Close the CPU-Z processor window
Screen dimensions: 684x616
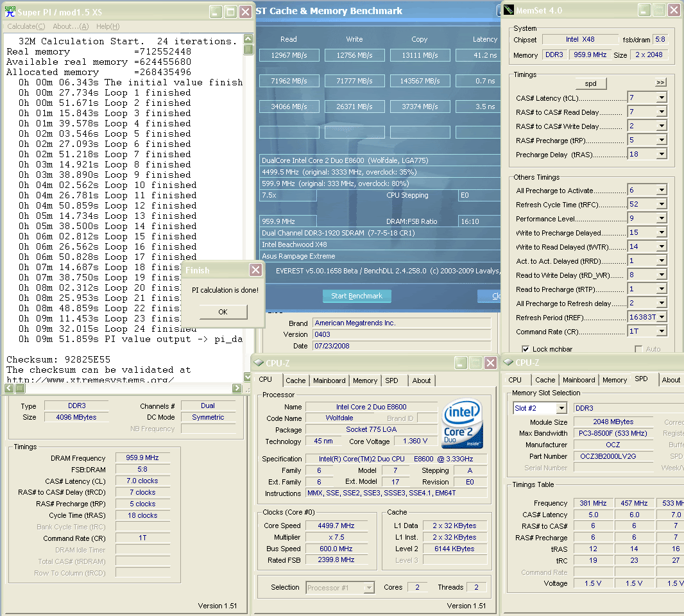(490, 363)
